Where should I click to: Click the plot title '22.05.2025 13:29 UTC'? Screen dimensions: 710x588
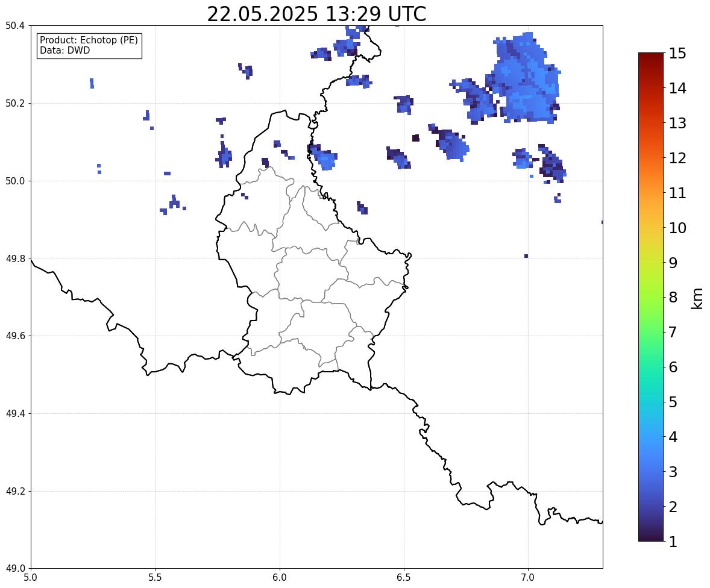[316, 14]
